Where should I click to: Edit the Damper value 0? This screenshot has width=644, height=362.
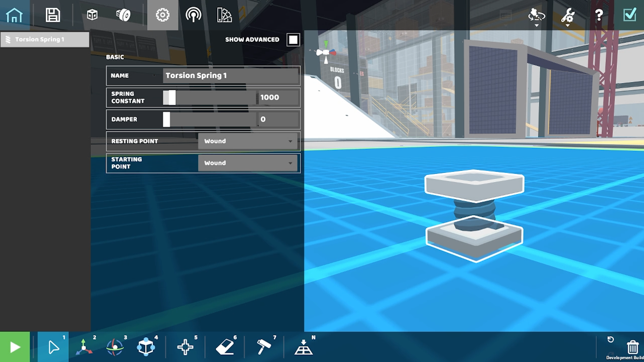[x=278, y=119]
